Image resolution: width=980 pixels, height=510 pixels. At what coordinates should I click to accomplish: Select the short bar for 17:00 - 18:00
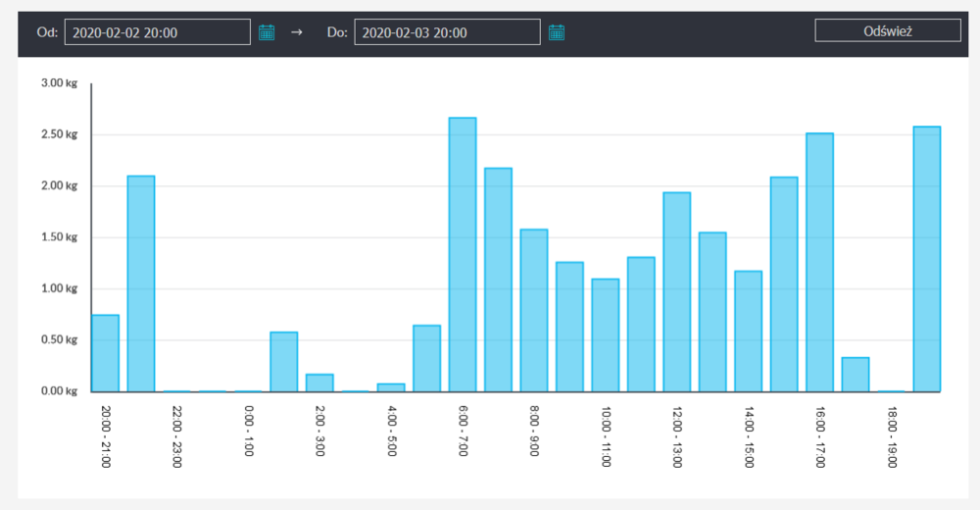[856, 375]
